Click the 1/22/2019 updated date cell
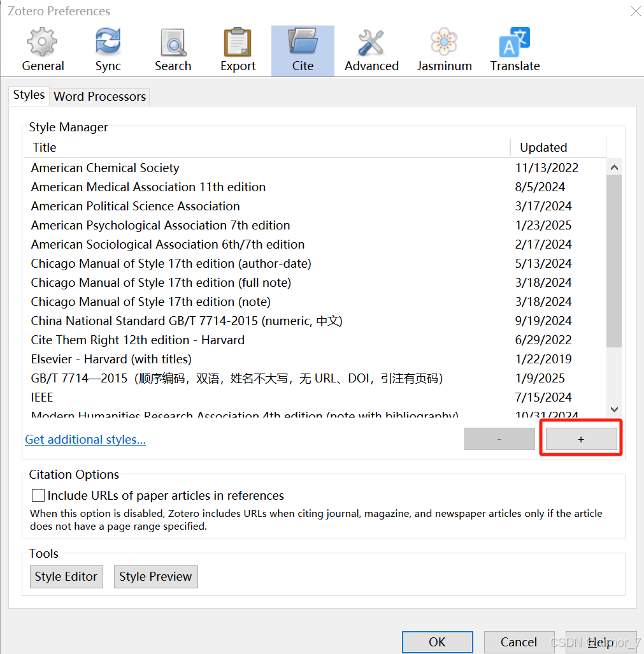 [543, 359]
